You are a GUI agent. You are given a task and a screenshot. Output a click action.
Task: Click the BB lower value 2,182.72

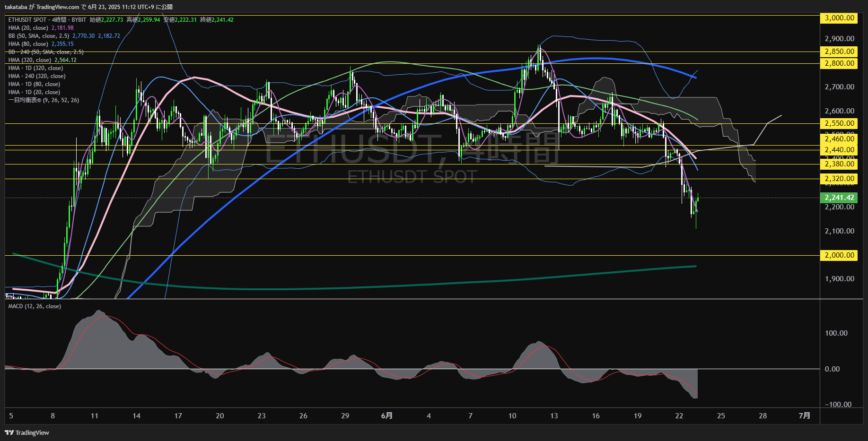coord(109,36)
